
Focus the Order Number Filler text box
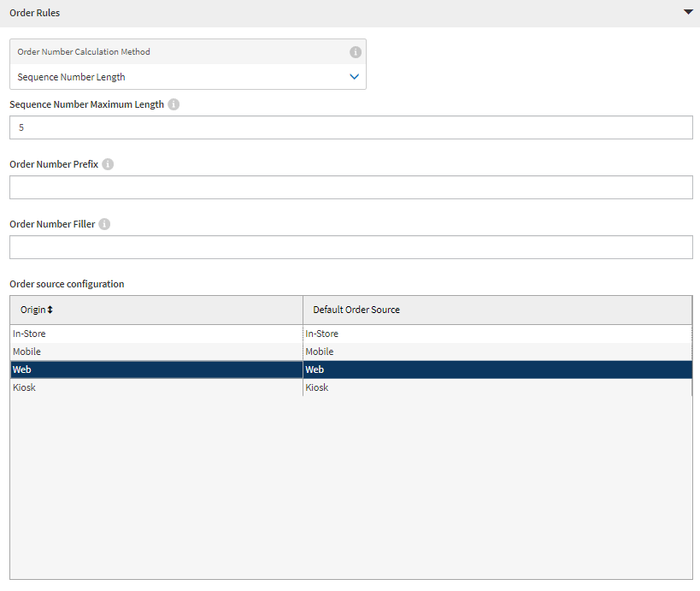pos(350,247)
